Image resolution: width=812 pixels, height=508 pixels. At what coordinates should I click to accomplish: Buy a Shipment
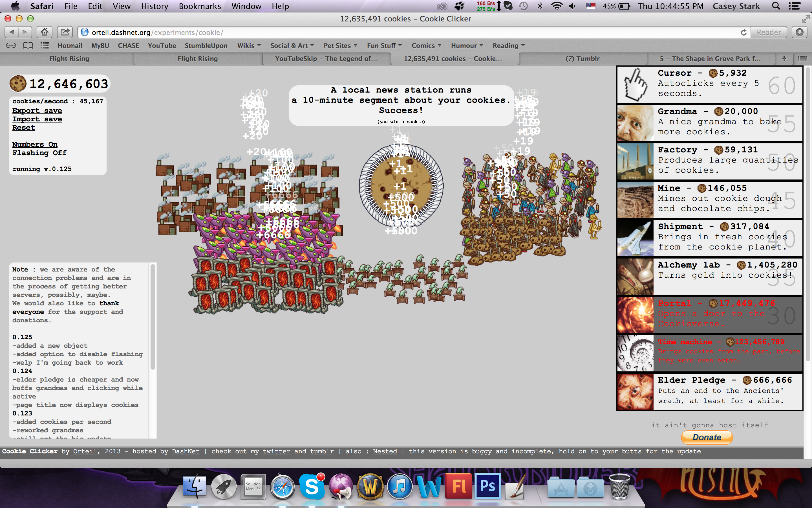[710, 238]
